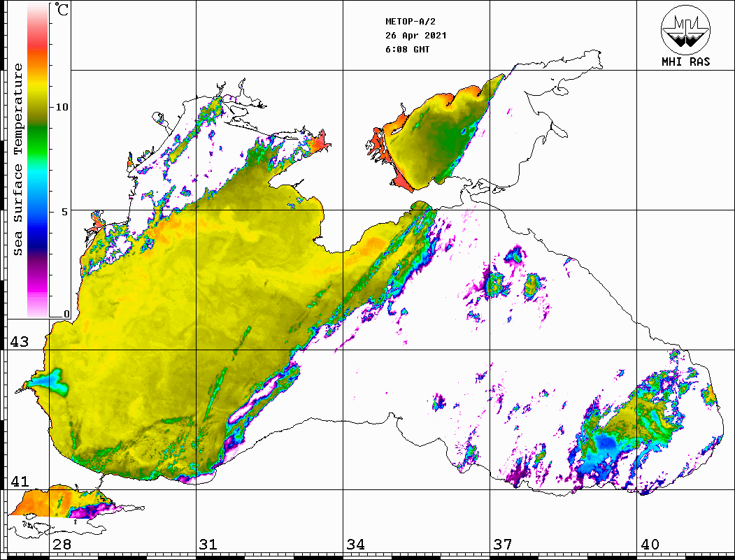Click latitude label '41'
This screenshot has width=735, height=560.
[19, 481]
